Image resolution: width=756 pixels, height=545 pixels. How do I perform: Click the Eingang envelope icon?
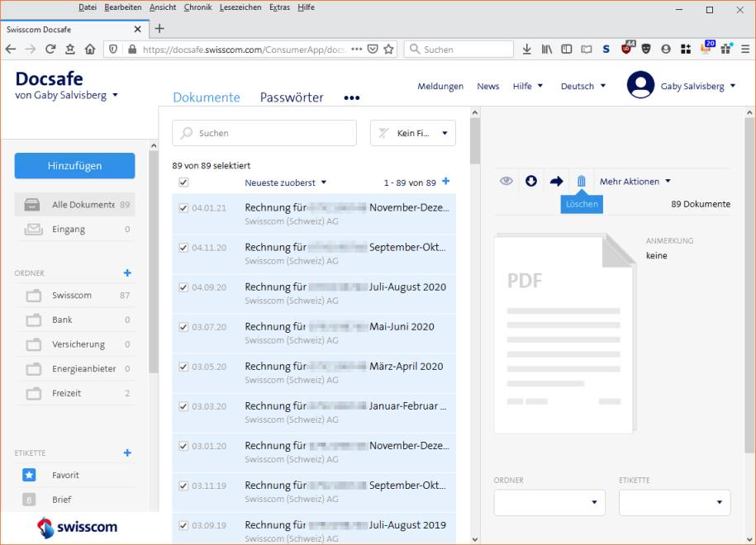pos(33,230)
